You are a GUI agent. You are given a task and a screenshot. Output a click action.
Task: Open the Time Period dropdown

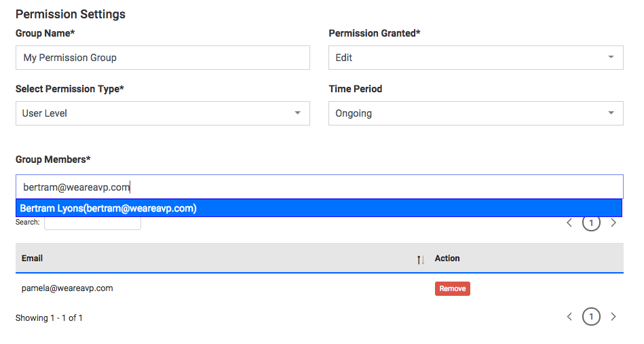click(x=476, y=113)
